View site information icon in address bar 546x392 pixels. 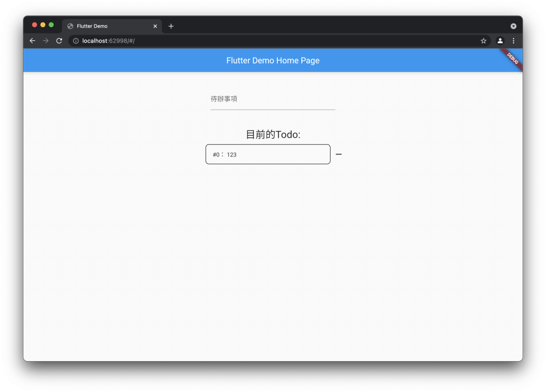[76, 40]
